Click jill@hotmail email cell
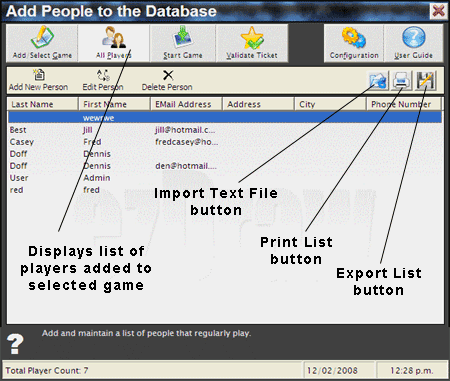The image size is (450, 381). click(x=185, y=130)
